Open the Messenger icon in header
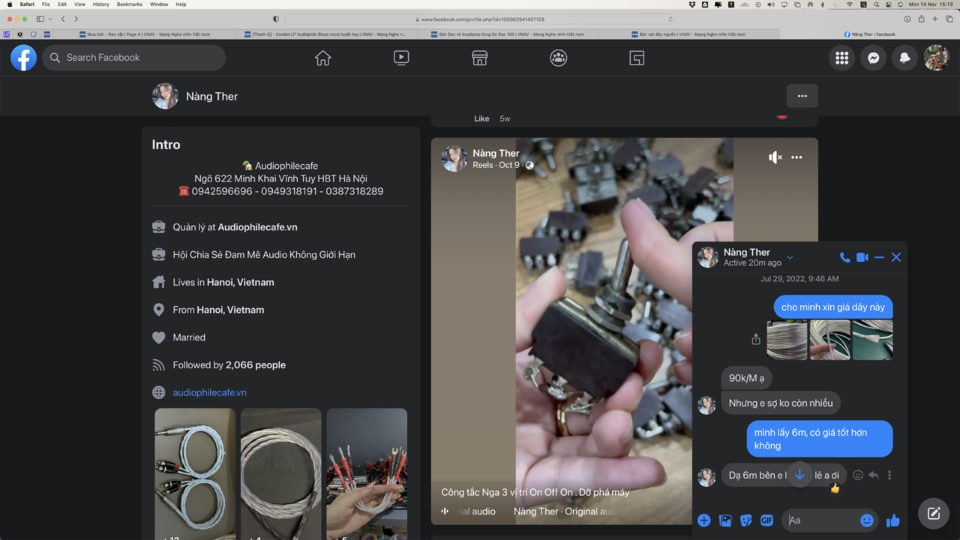 coord(873,58)
